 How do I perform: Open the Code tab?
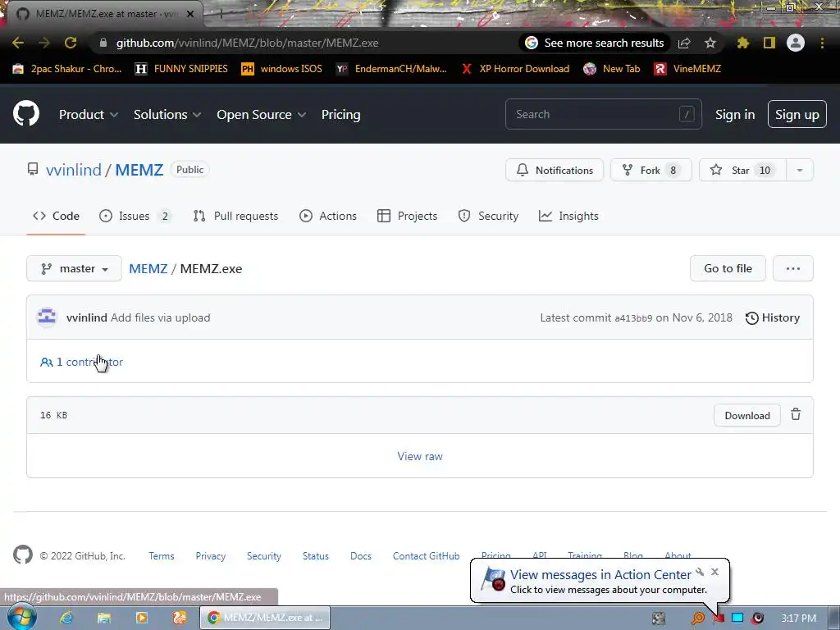tap(56, 216)
